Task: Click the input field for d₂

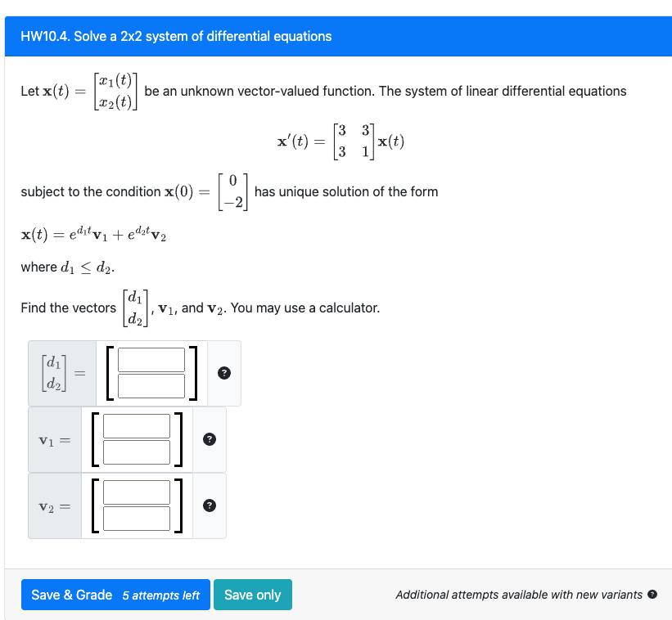Action: click(x=151, y=386)
